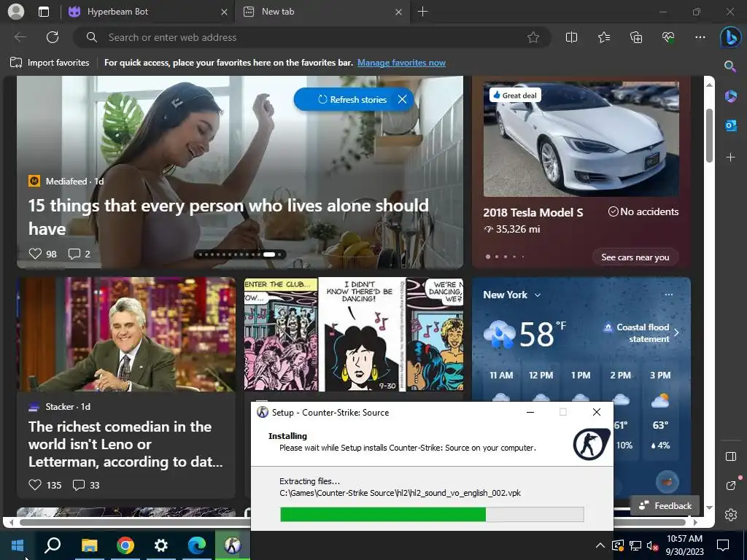Open the Outlook sidebar icon
This screenshot has height=560, width=747.
pos(730,125)
